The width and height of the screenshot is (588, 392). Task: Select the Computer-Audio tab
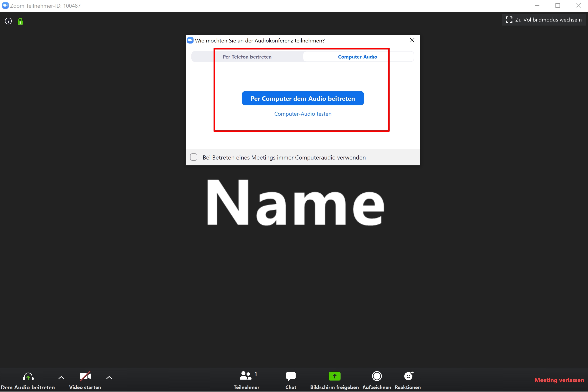click(357, 57)
